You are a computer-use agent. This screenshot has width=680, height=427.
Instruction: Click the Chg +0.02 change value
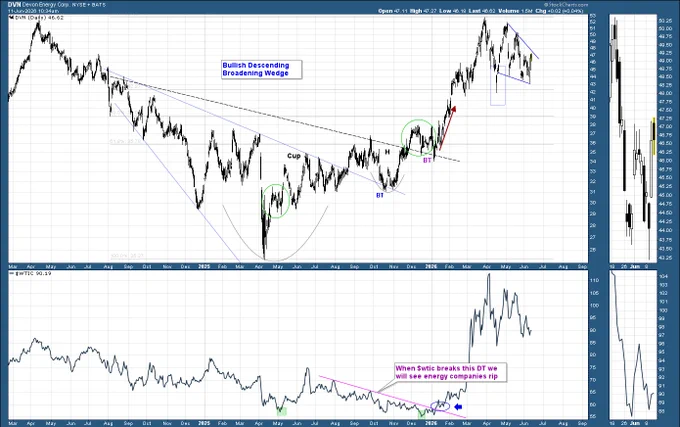coord(559,11)
